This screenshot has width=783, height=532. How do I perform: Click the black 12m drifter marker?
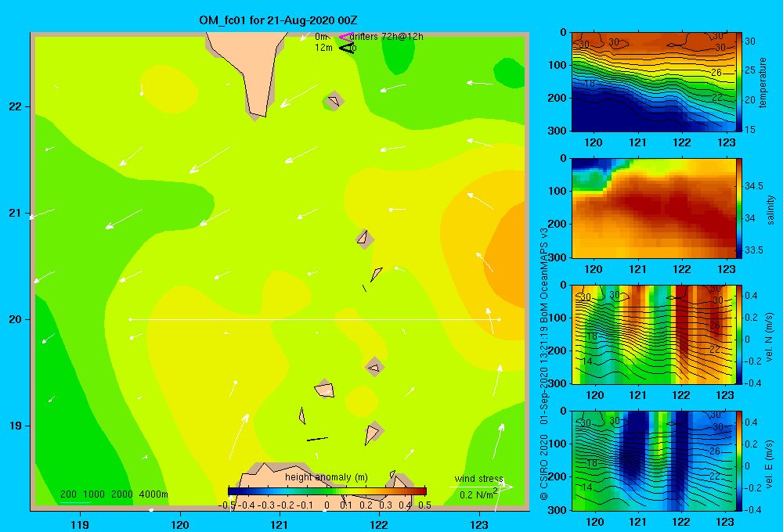(347, 48)
